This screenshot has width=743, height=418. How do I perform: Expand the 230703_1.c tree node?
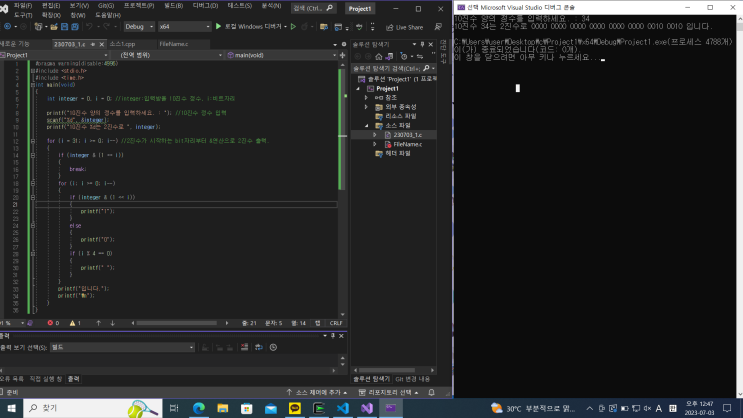click(x=376, y=134)
